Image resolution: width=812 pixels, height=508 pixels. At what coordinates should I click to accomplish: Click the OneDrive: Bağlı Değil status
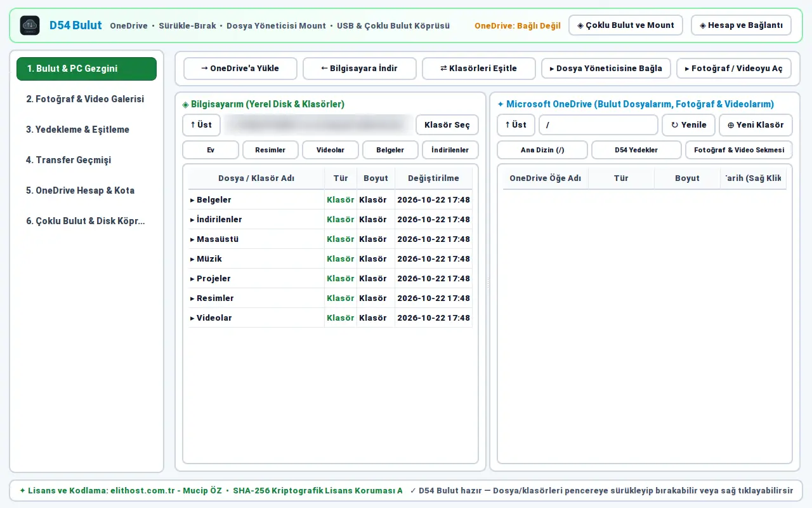click(x=518, y=26)
